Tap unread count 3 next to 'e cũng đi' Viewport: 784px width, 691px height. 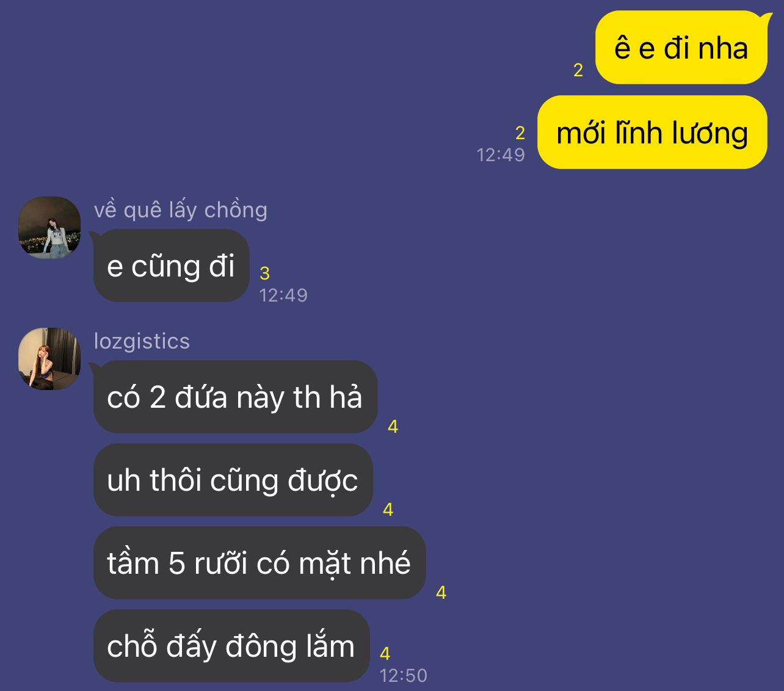point(264,273)
